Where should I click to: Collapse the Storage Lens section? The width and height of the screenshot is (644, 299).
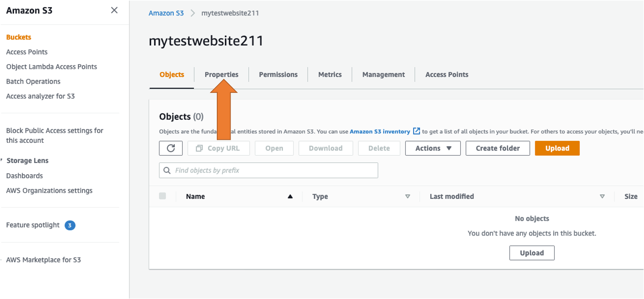point(2,160)
